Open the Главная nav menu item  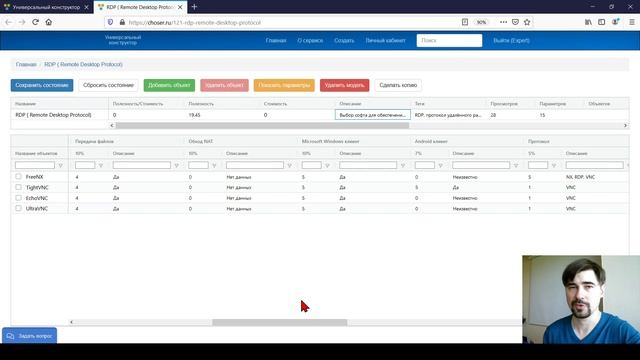pos(276,40)
